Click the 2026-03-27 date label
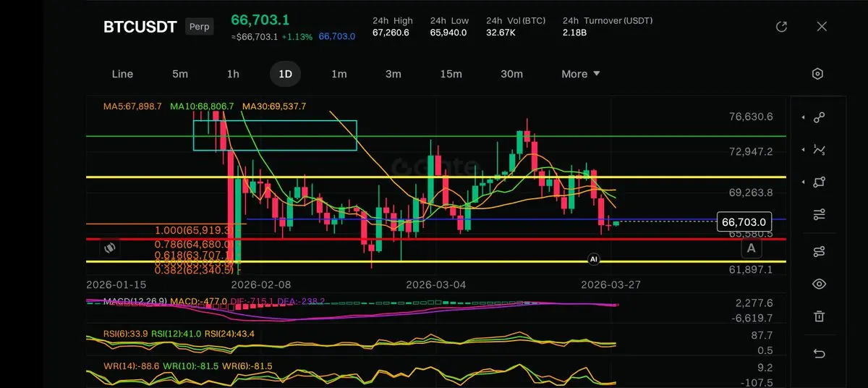Viewport: 868px width, 388px height. [610, 284]
